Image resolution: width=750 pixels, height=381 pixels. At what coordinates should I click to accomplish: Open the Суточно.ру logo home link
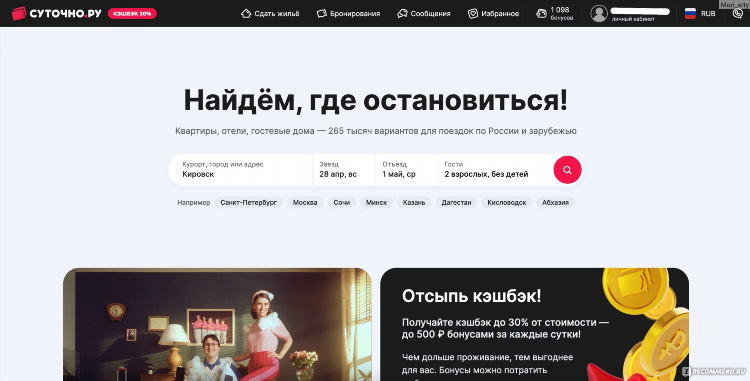(56, 13)
